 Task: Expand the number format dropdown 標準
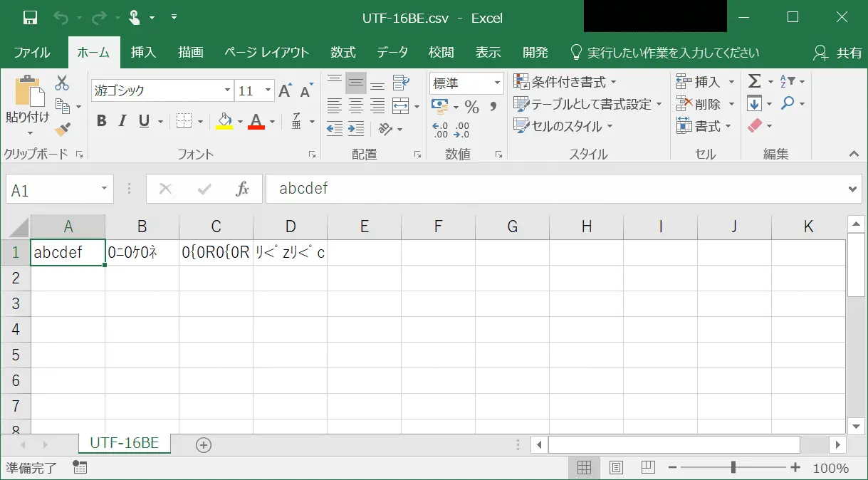[x=497, y=83]
